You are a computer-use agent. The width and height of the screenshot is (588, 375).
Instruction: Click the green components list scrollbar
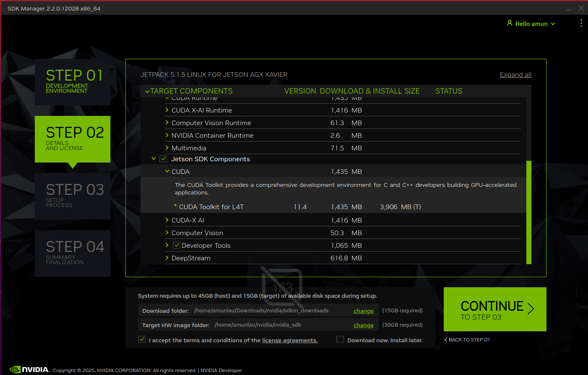point(529,212)
